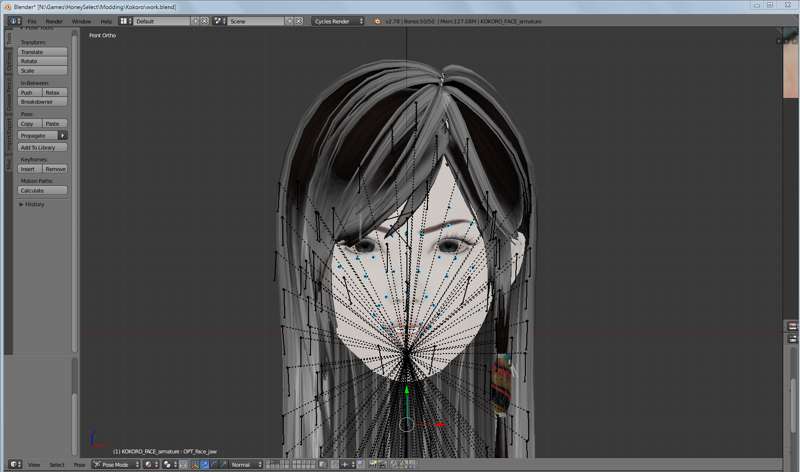Click the Translate button
This screenshot has width=800, height=472.
pyautogui.click(x=42, y=52)
